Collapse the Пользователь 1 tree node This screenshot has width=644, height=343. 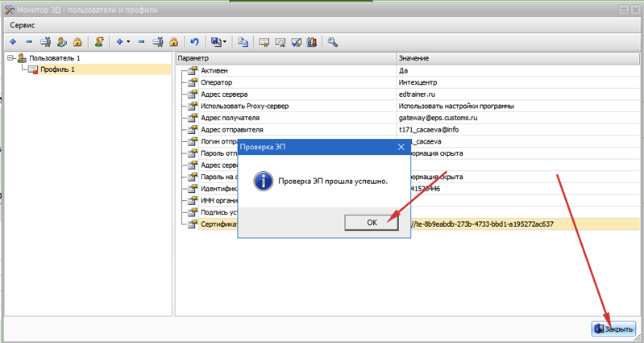10,59
